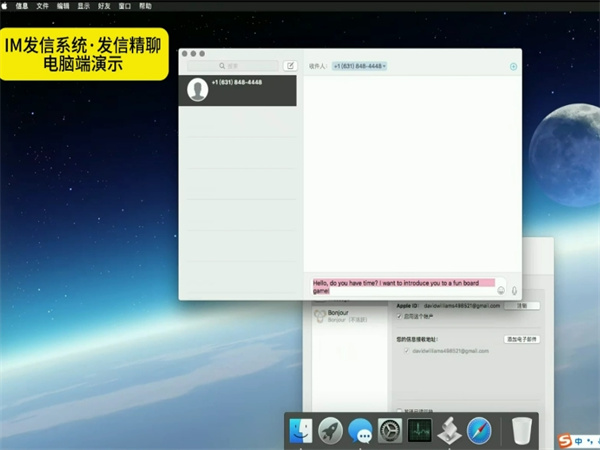The width and height of the screenshot is (600, 450).
Task: Expand the +1 (631) 848-4448 recipient dropdown
Action: point(360,66)
